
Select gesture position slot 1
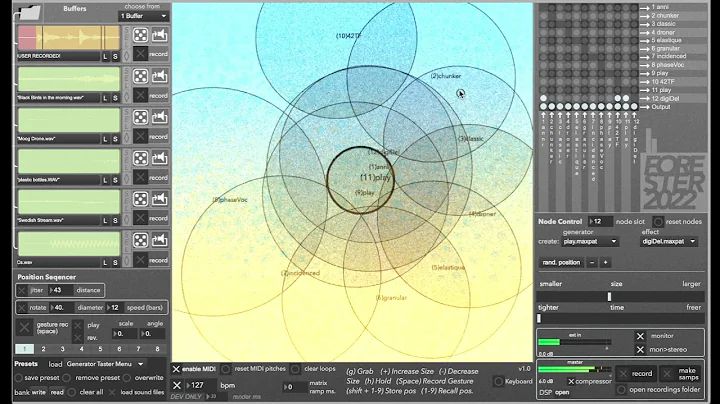tap(24, 349)
